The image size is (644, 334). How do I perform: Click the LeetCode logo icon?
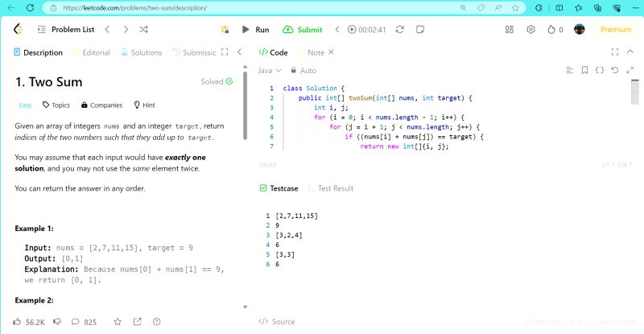18,29
